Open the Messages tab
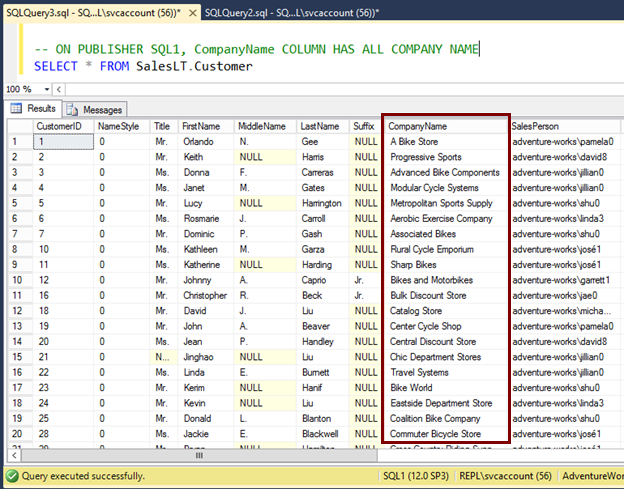 tap(101, 109)
